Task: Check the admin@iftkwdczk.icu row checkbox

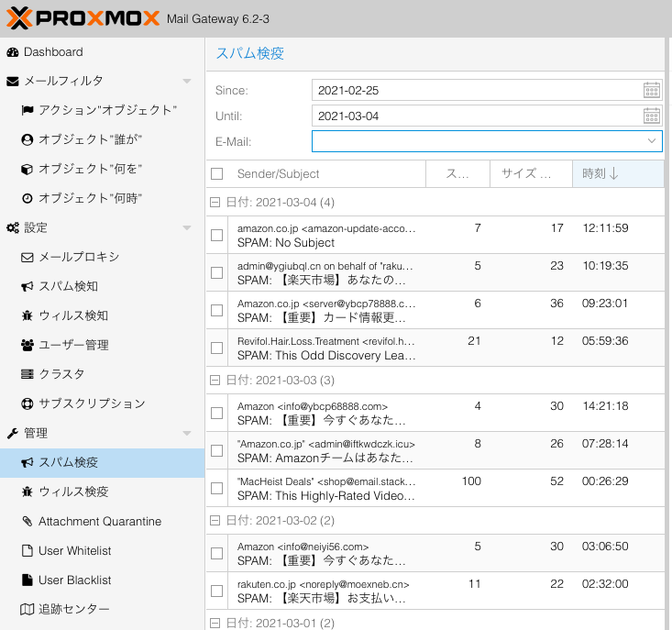Action: [x=217, y=450]
